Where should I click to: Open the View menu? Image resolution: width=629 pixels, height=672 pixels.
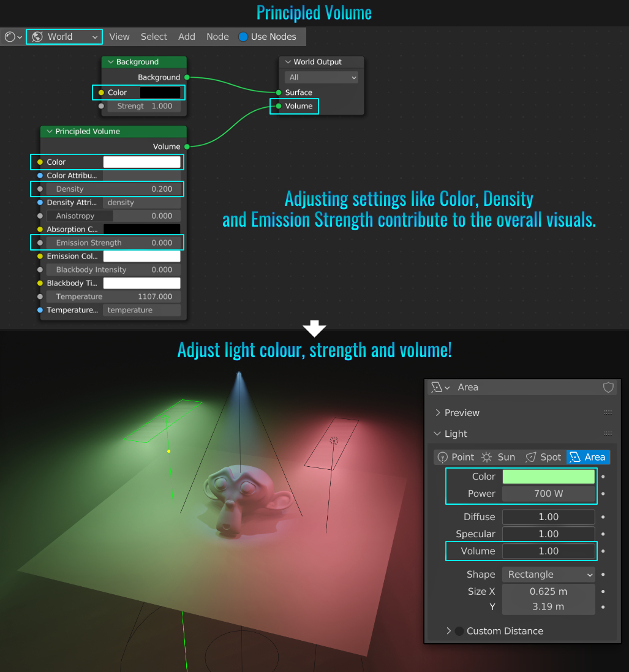coord(119,37)
